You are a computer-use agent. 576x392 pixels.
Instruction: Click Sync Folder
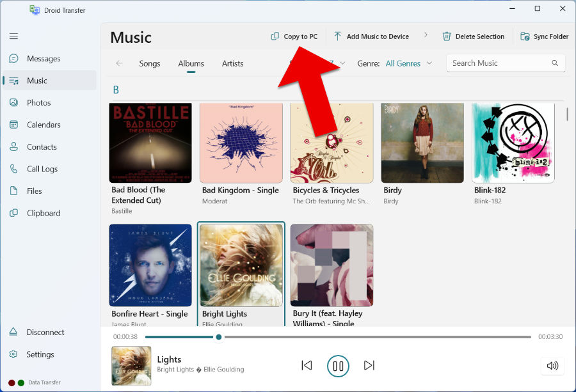(x=545, y=36)
